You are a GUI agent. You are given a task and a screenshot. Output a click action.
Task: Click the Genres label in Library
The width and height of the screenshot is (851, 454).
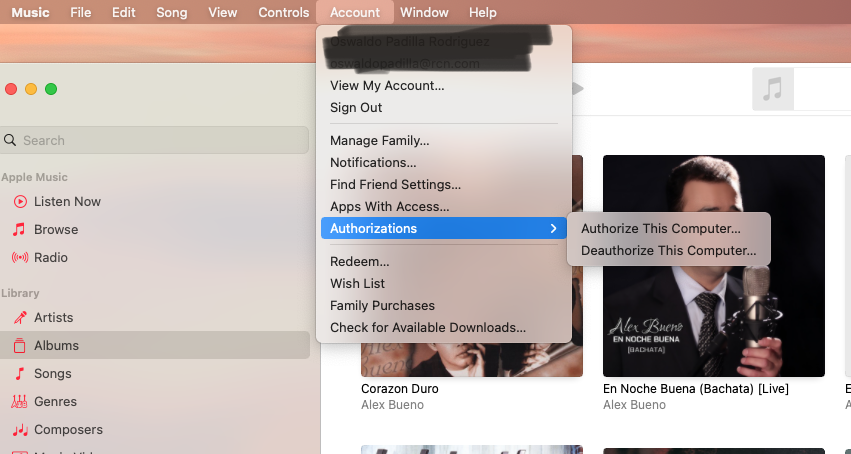(55, 402)
